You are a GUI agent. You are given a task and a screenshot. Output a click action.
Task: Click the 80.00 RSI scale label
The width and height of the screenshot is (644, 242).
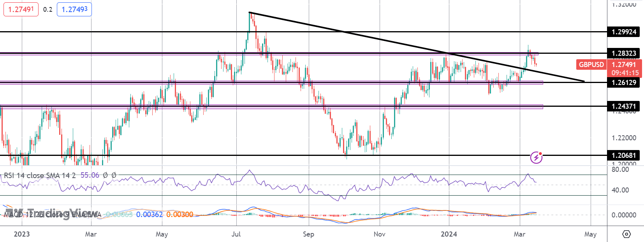click(620, 170)
